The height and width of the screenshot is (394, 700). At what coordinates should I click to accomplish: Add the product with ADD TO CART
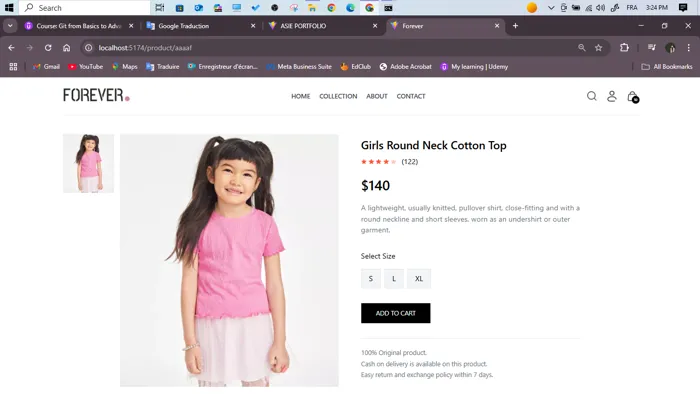point(396,313)
